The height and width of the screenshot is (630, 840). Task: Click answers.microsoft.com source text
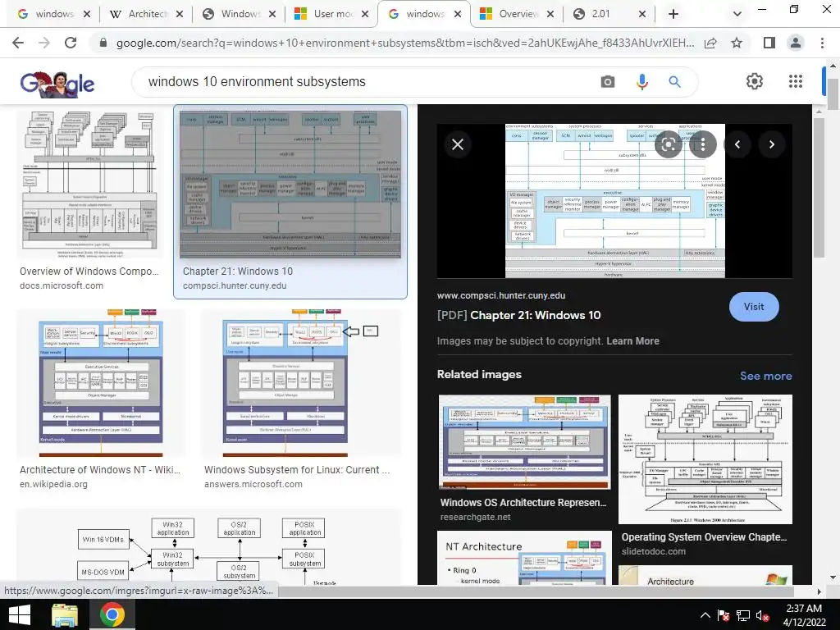point(253,484)
